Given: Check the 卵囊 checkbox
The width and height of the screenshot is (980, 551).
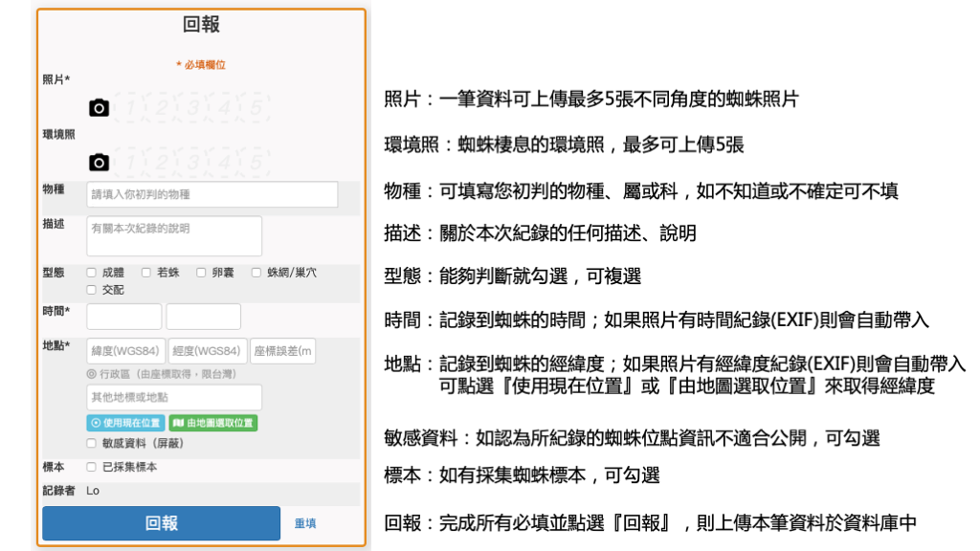Looking at the screenshot, I should coord(201,273).
